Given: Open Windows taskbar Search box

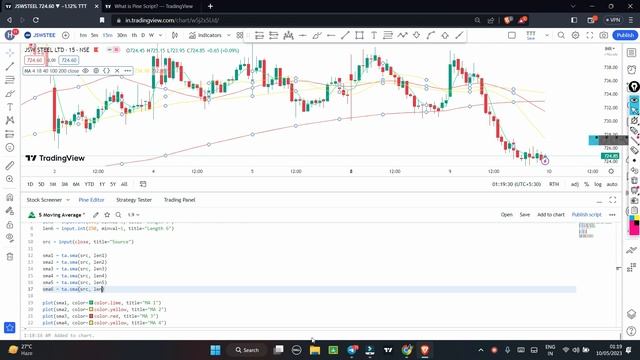Looking at the screenshot, I should [247, 350].
